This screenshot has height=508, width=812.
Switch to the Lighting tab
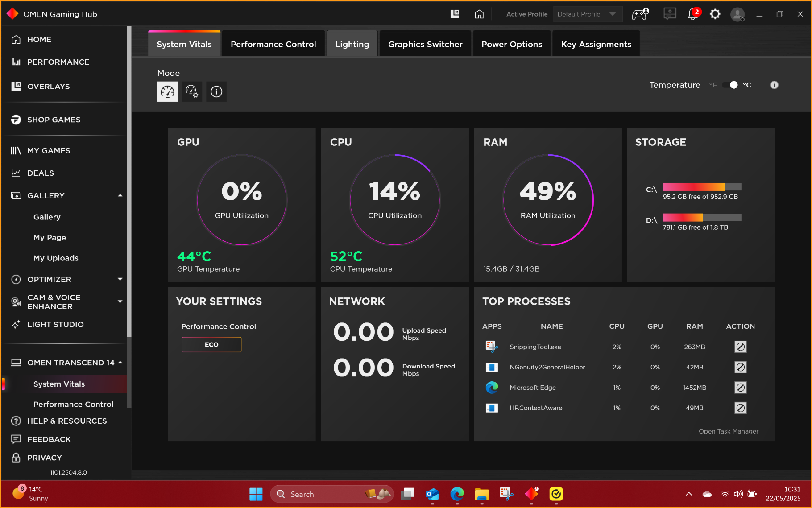click(352, 44)
